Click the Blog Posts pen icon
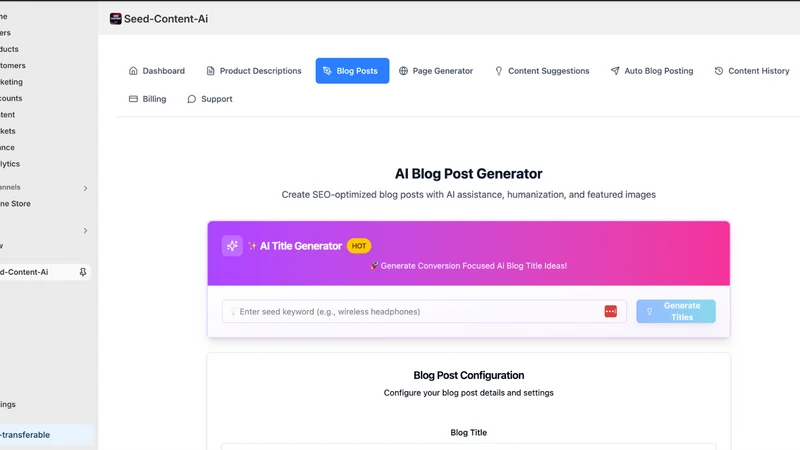800x450 pixels. [327, 71]
